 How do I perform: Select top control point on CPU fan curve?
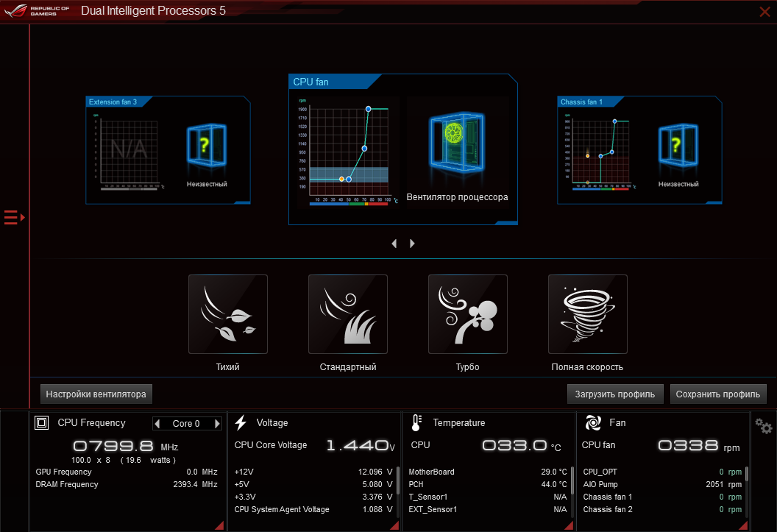point(368,108)
